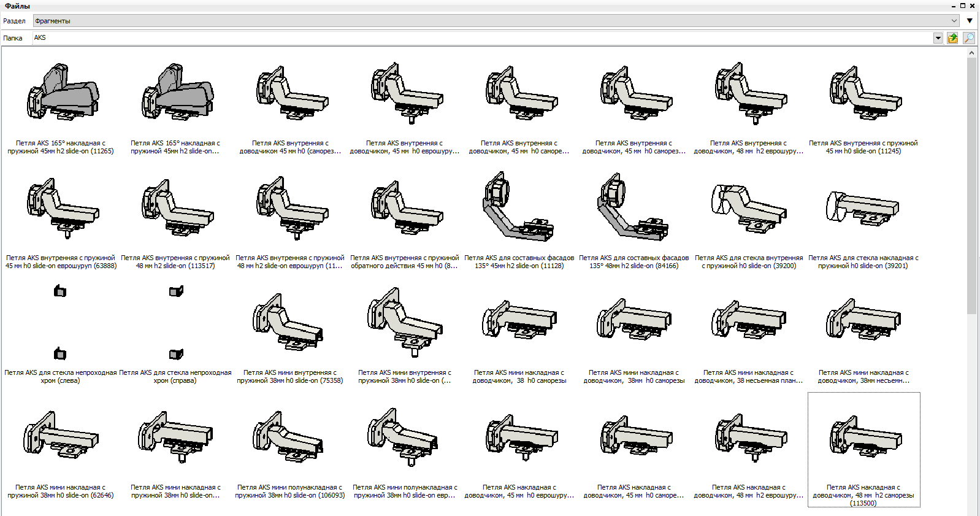
Task: Open the Раздел dropdown showing Фрагменты
Action: click(496, 21)
